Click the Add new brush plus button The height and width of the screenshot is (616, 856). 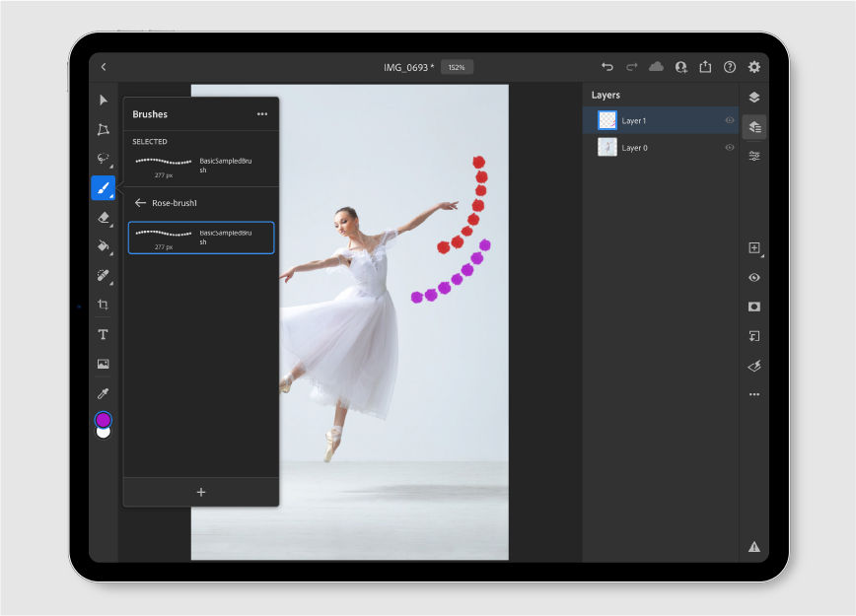(200, 492)
